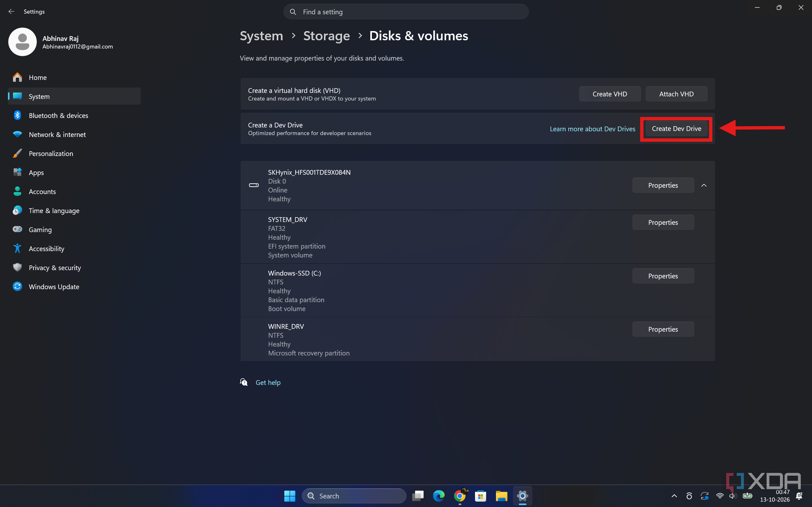Click the taskbar Search box
Viewport: 812px width, 507px height.
pos(354,496)
